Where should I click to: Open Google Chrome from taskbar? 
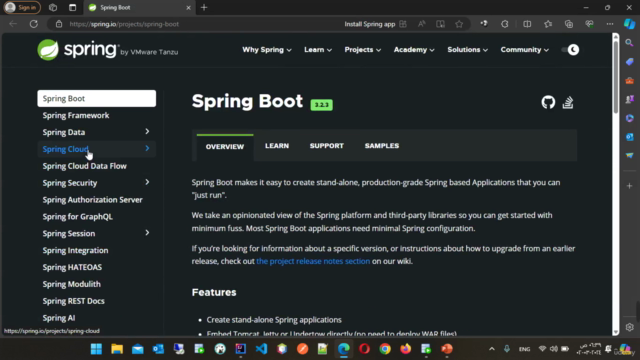[x=385, y=349]
